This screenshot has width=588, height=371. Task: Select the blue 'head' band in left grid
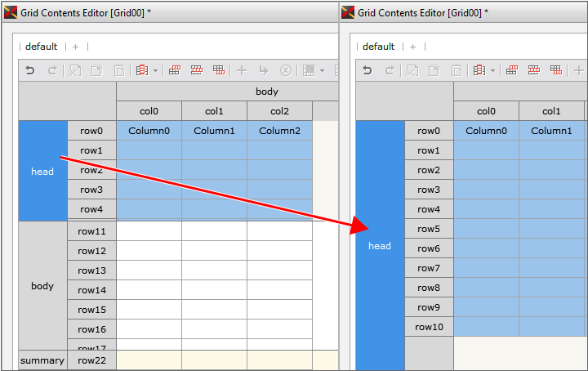[x=42, y=171]
